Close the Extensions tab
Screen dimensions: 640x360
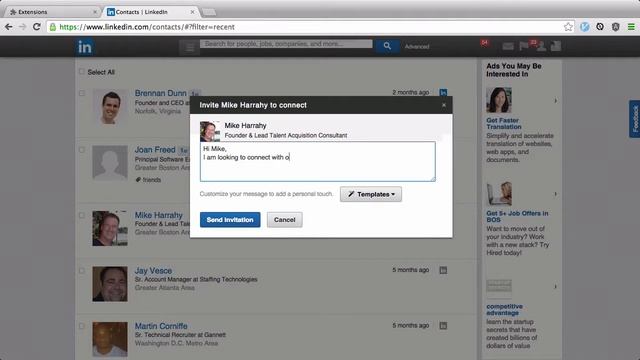[x=95, y=12]
